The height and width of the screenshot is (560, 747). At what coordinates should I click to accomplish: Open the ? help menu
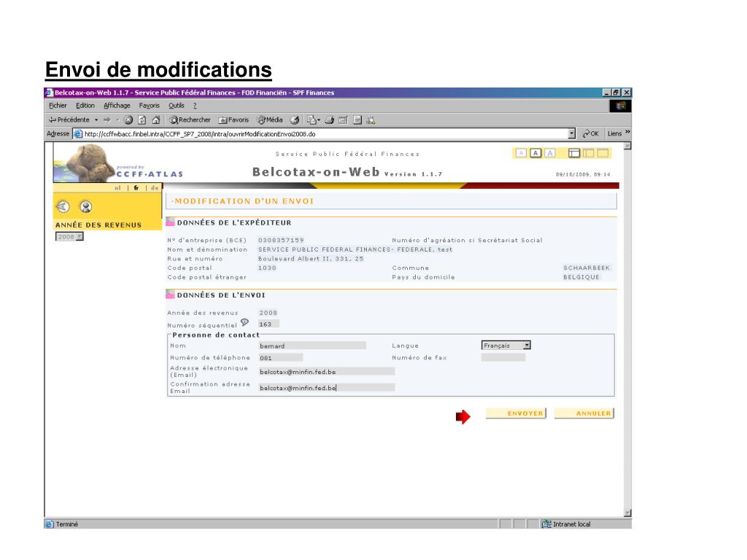click(194, 106)
